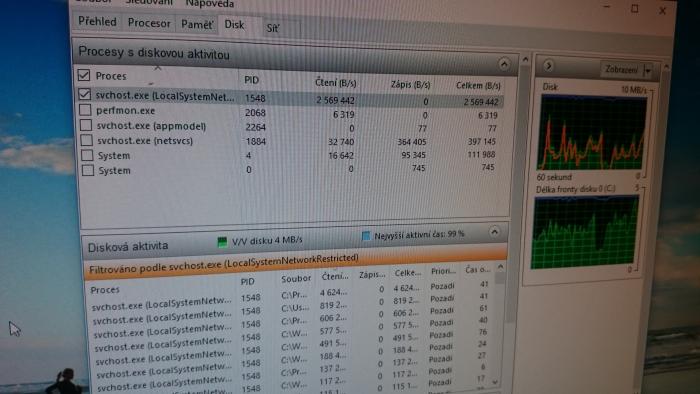Collapse the Disková aktivita section
The width and height of the screenshot is (700, 394).
click(x=494, y=232)
